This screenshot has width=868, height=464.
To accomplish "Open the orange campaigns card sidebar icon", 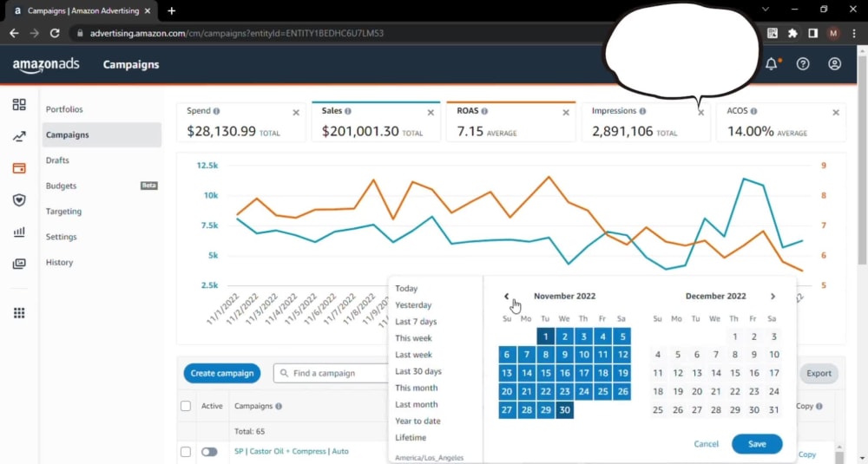I will [x=19, y=168].
